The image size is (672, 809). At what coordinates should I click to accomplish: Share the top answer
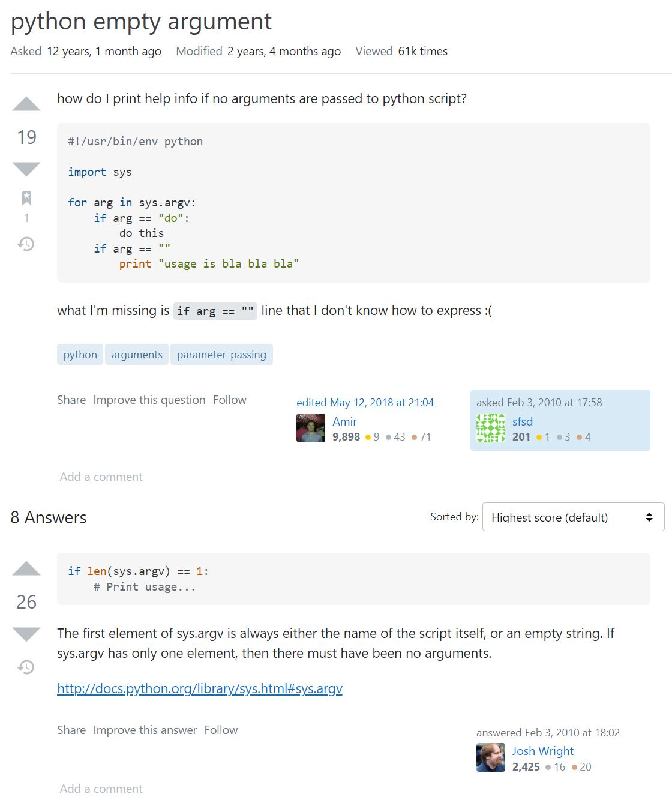pyautogui.click(x=71, y=730)
